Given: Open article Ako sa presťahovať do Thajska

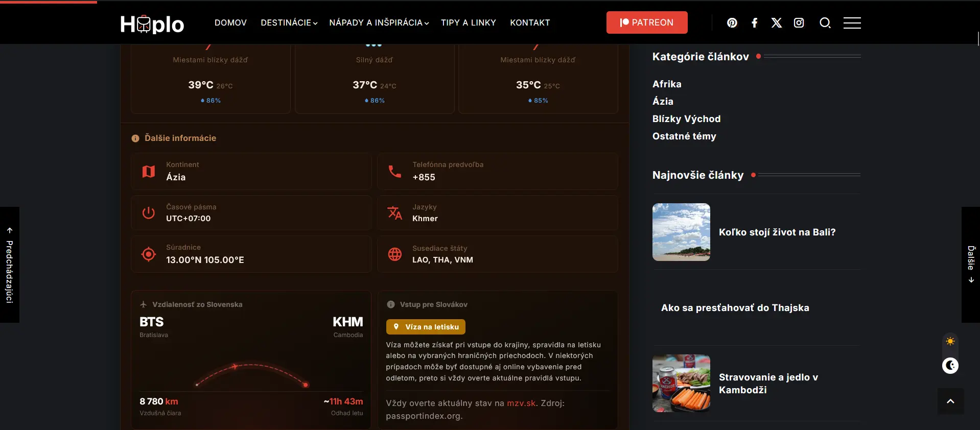Looking at the screenshot, I should click(735, 308).
